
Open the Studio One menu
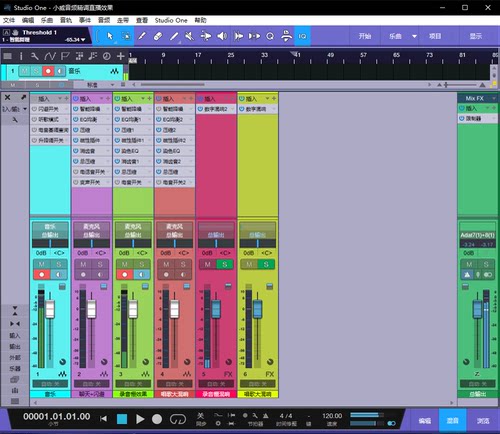(171, 20)
